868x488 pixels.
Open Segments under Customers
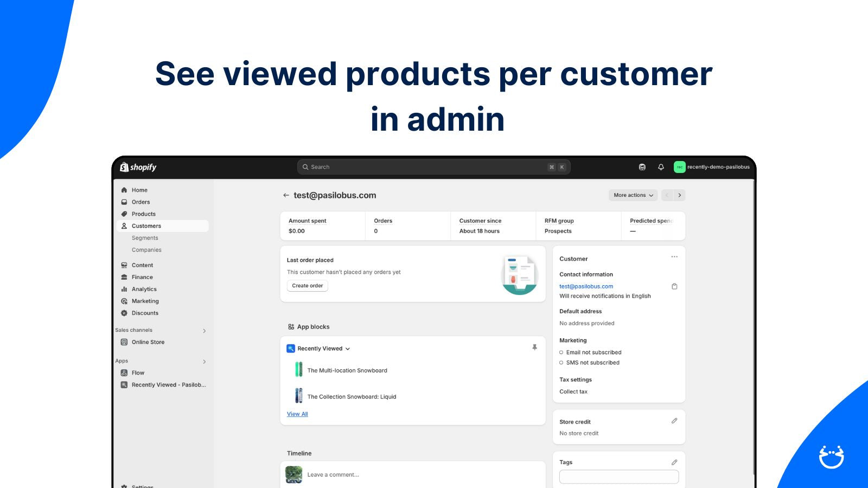pyautogui.click(x=145, y=238)
